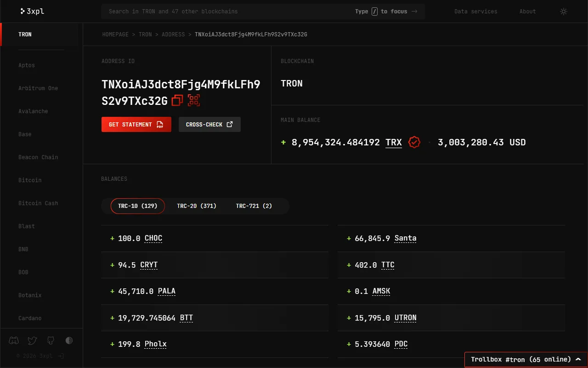The image size is (588, 368).
Task: Open the About page
Action: click(527, 11)
